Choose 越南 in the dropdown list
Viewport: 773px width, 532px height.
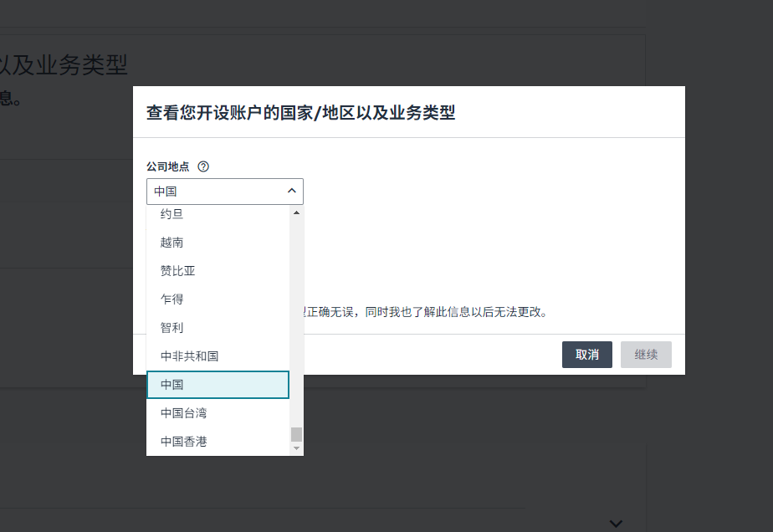[x=171, y=243]
